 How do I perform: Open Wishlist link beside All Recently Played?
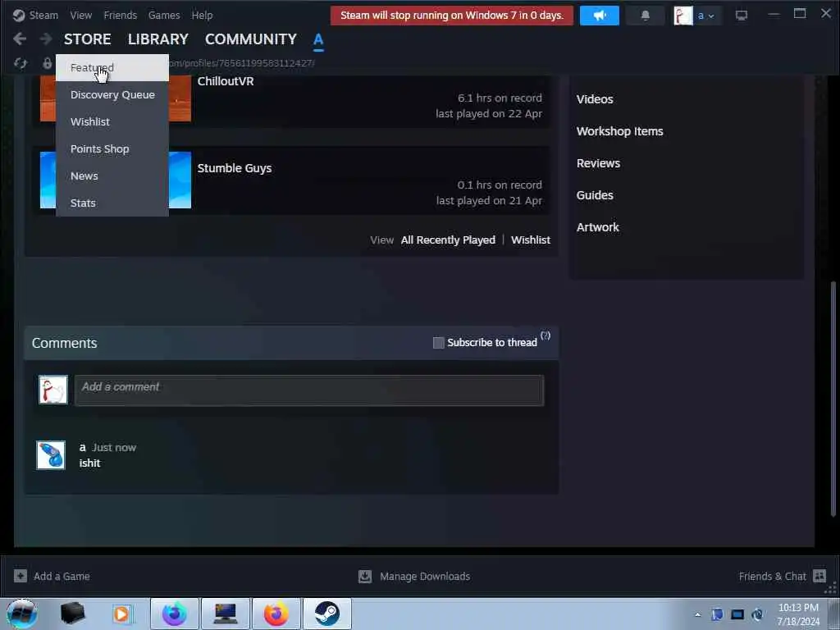(531, 240)
